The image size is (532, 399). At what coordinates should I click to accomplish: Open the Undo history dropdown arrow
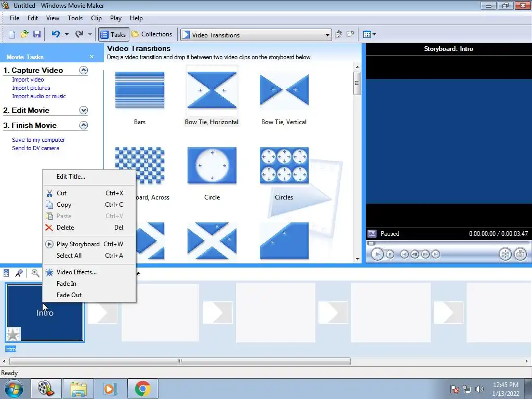coord(66,34)
